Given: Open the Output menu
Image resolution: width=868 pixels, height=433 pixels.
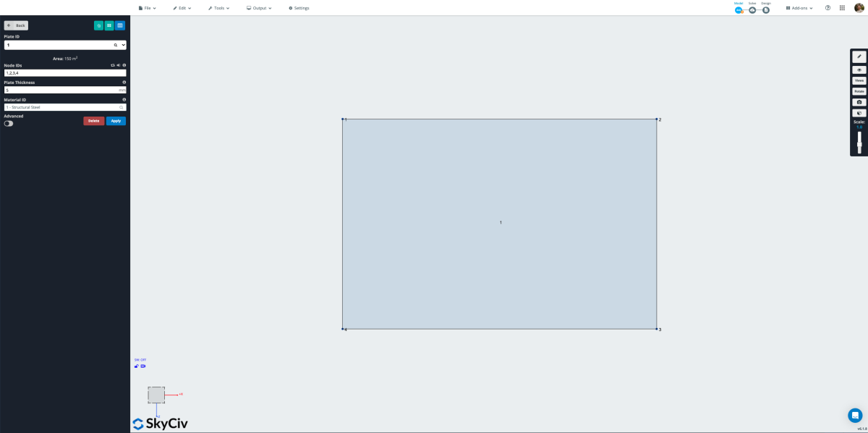Looking at the screenshot, I should click(258, 8).
